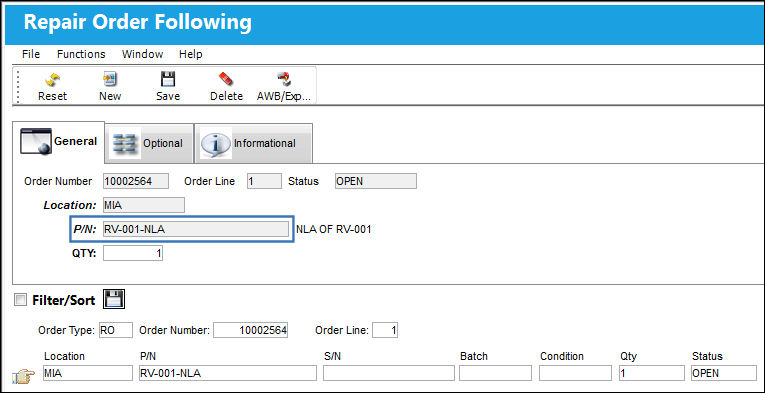Screen dimensions: 765x393
Task: Click the grid row Location cell MIA
Action: (x=87, y=373)
